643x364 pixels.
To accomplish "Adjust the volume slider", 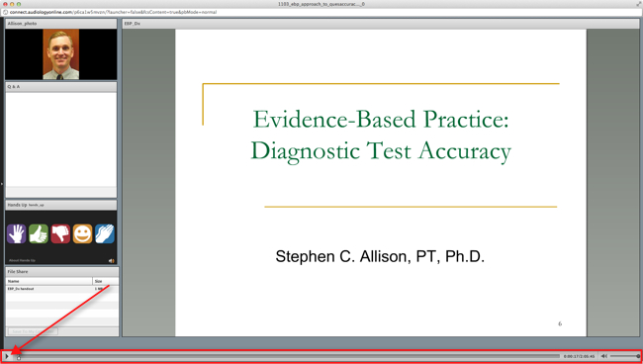I will coord(625,356).
